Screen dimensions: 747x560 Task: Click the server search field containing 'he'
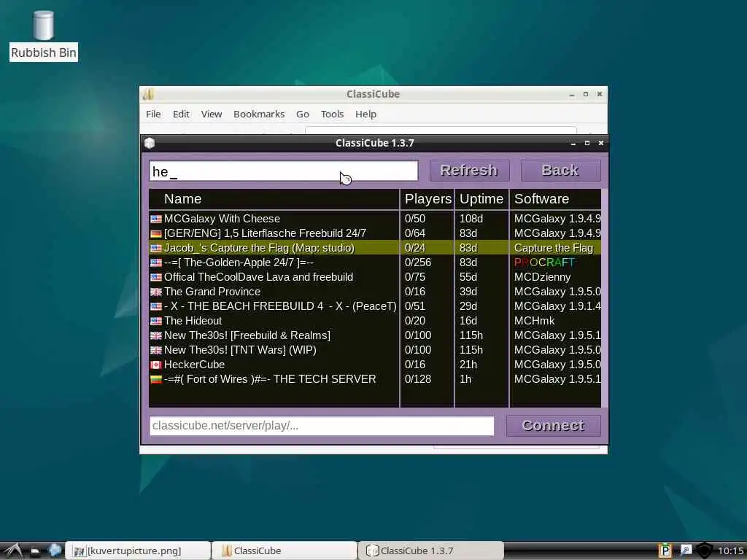pyautogui.click(x=284, y=171)
